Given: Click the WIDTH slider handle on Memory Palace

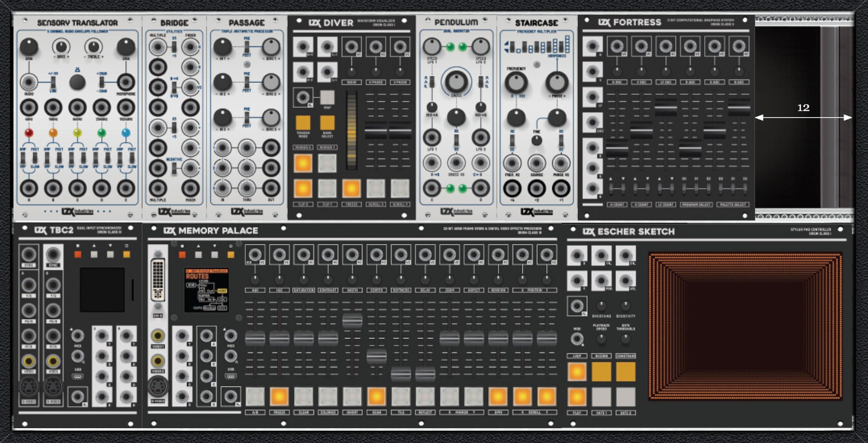Looking at the screenshot, I should tap(352, 320).
